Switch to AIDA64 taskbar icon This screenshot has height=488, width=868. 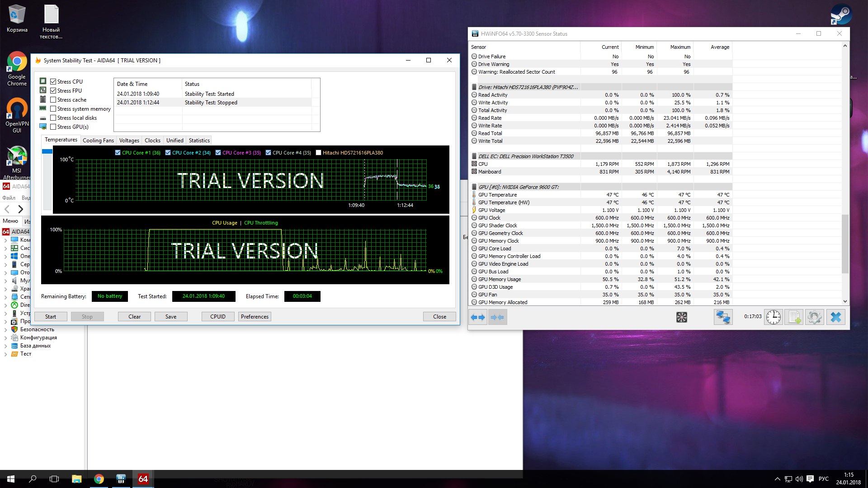pos(143,479)
